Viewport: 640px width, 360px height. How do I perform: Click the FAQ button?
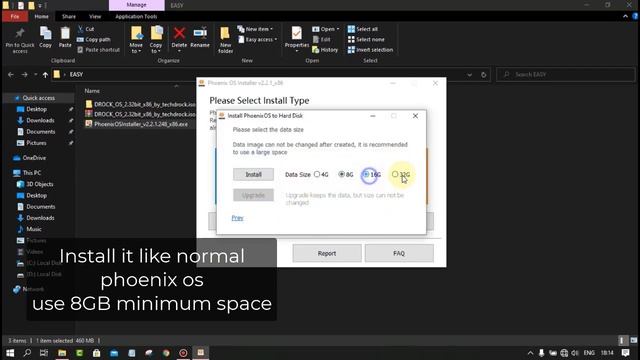coord(399,253)
